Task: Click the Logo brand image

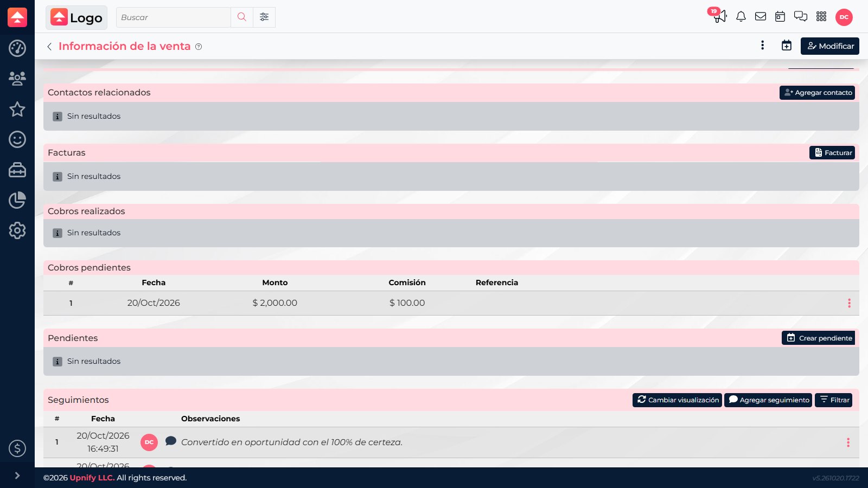Action: click(x=76, y=17)
